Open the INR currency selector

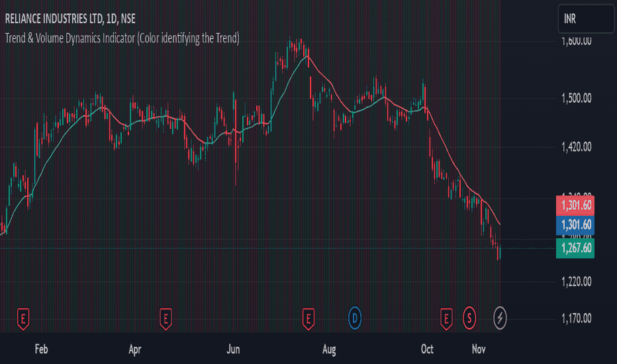click(x=586, y=19)
